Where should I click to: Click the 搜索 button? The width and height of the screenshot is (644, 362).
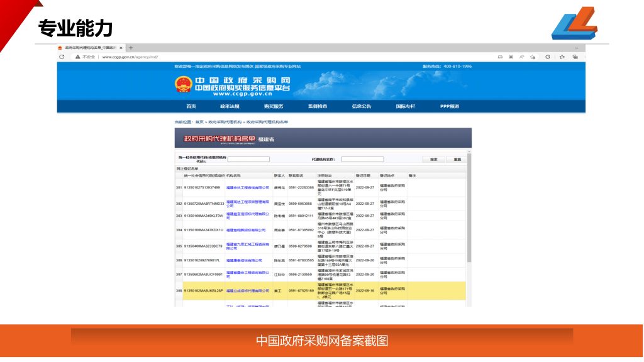433,159
